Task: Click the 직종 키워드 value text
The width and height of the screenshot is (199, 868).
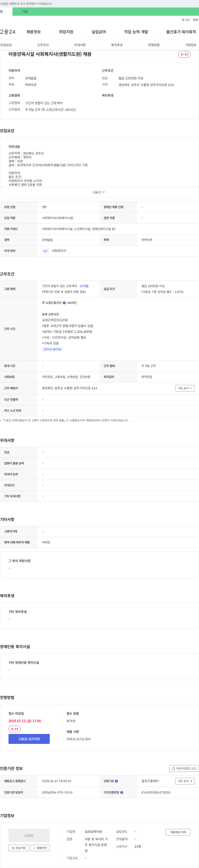Action: click(x=79, y=229)
